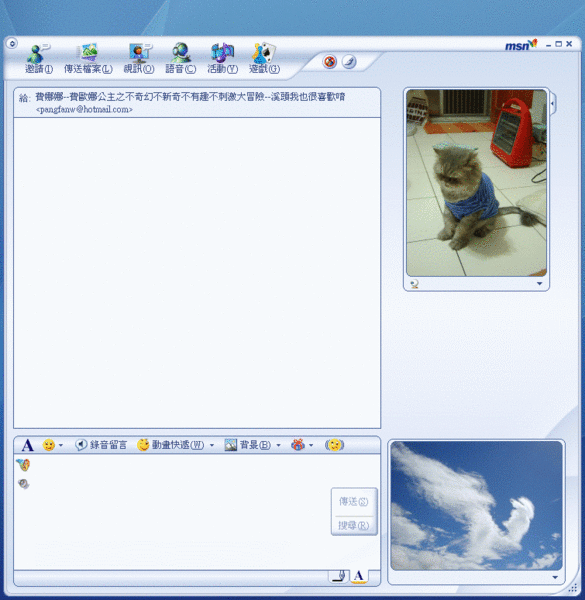
Task: Click the Invite (邀請) toolbar icon
Action: pos(39,58)
